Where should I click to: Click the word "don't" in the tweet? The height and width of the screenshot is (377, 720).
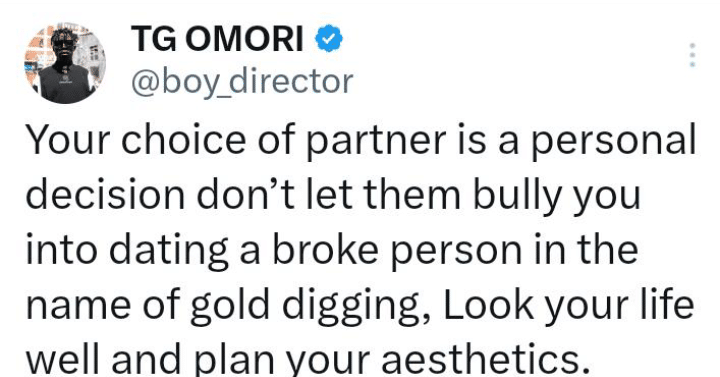coord(245,194)
